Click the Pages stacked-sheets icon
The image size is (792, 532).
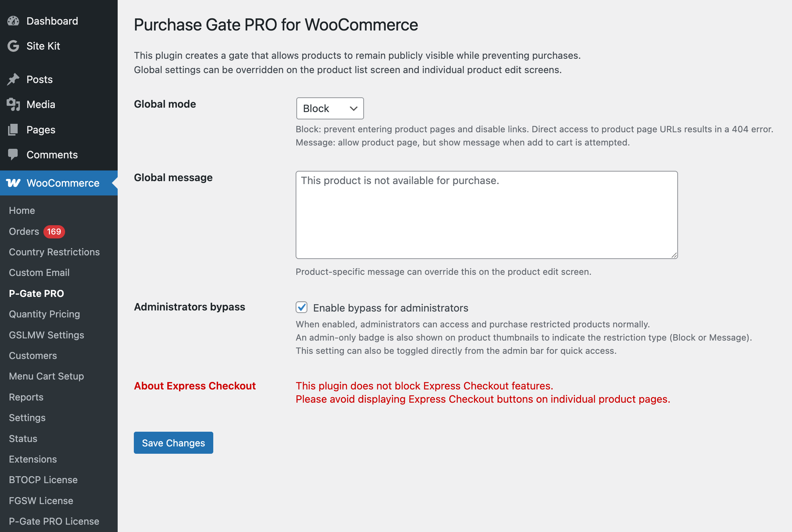click(x=13, y=130)
